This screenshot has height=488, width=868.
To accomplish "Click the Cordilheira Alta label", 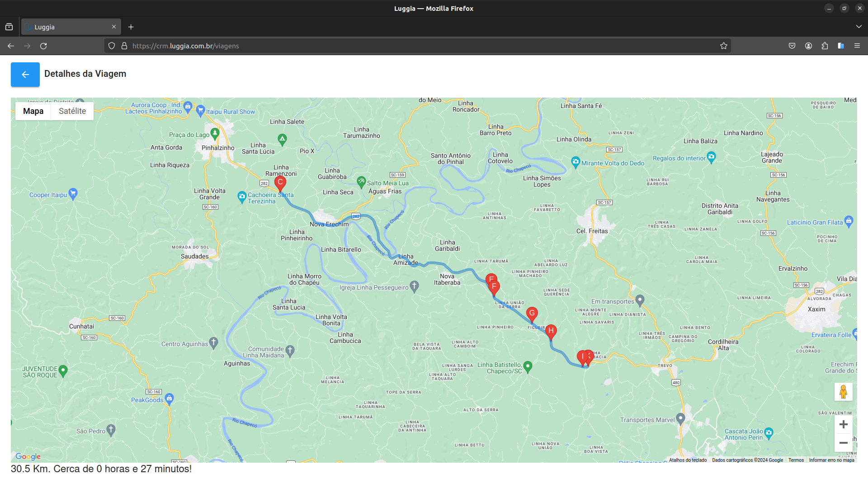I will [x=723, y=345].
